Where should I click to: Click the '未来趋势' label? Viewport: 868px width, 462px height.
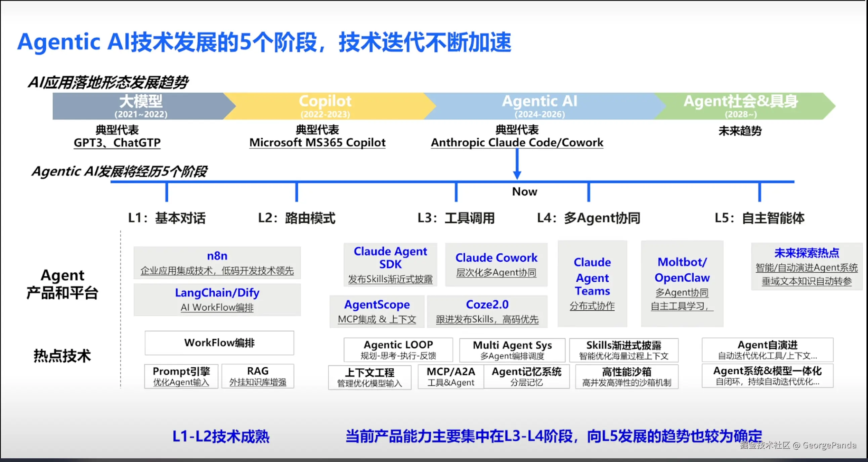tap(740, 130)
